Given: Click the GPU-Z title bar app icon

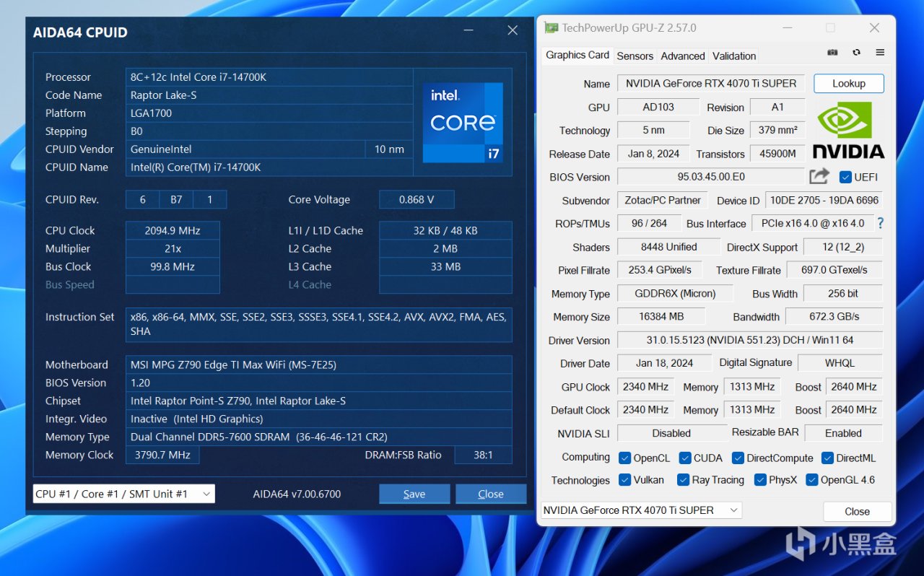Looking at the screenshot, I should [x=552, y=28].
